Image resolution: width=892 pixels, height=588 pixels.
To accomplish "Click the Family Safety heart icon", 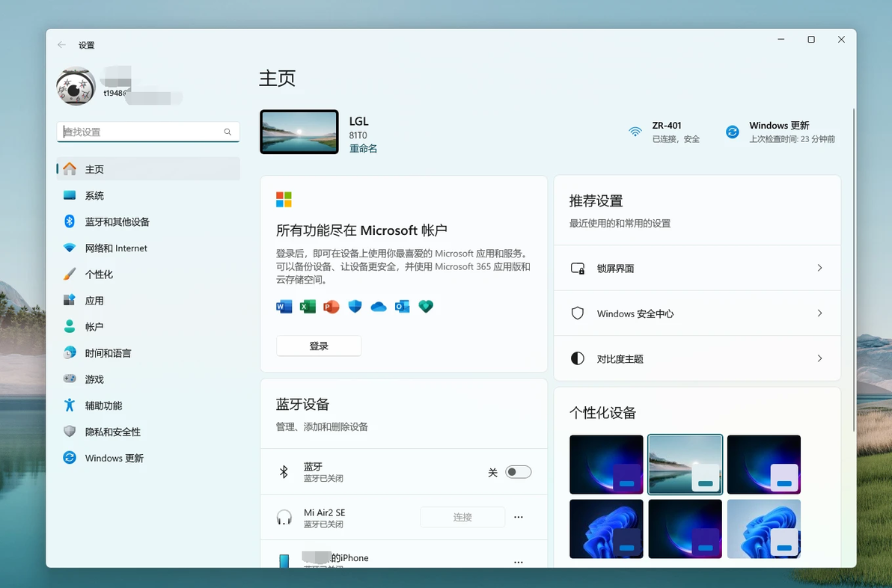I will pyautogui.click(x=426, y=307).
